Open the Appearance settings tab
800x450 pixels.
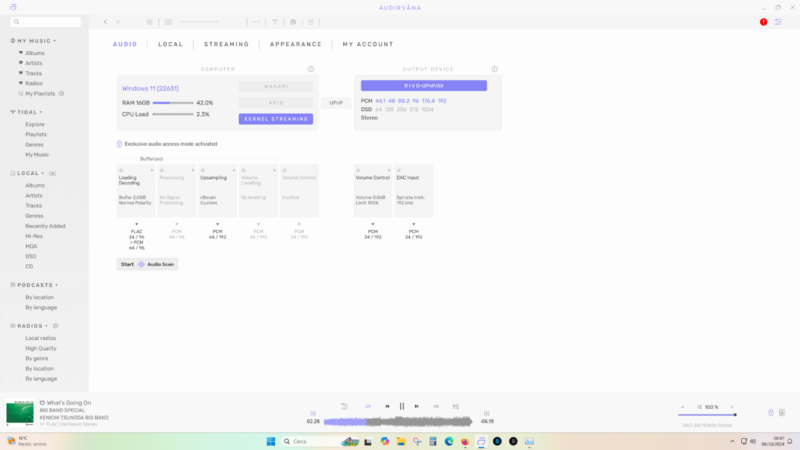(295, 44)
